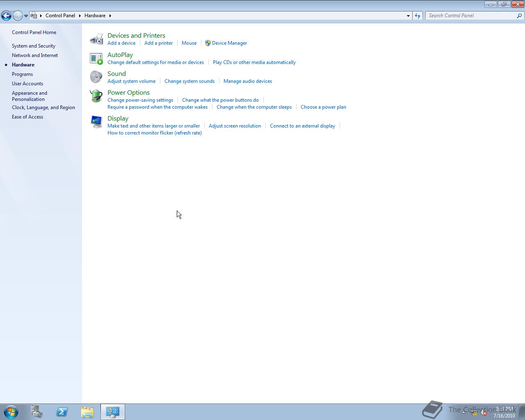The height and width of the screenshot is (420, 525).
Task: Open the AutoPlay category icon
Action: 96,58
